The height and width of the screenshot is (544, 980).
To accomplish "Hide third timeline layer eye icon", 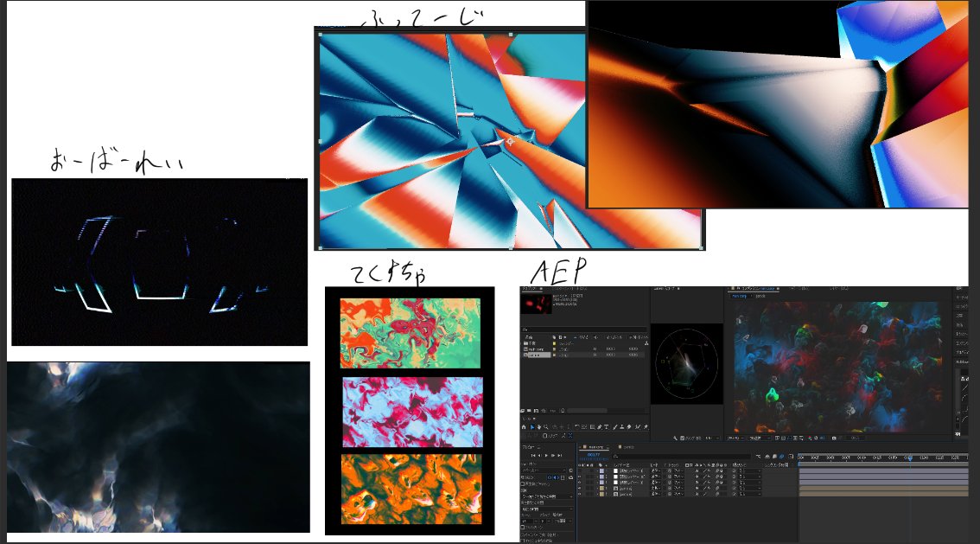I will [x=579, y=482].
